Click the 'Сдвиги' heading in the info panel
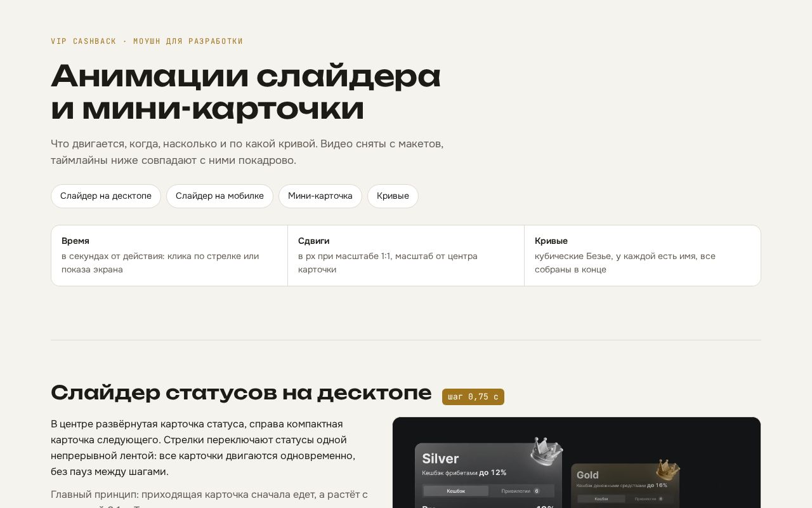The width and height of the screenshot is (812, 508). [314, 241]
